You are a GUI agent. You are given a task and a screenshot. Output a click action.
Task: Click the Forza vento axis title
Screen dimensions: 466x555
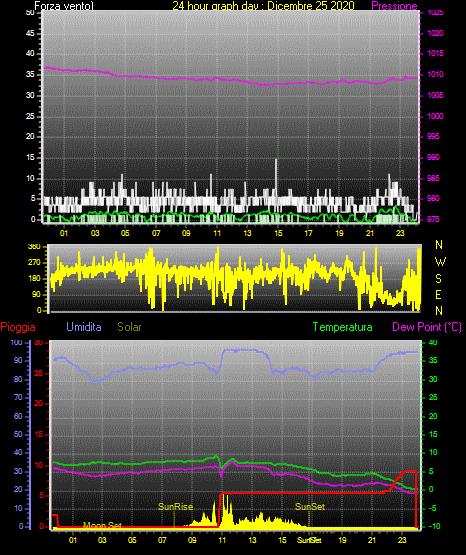click(64, 6)
